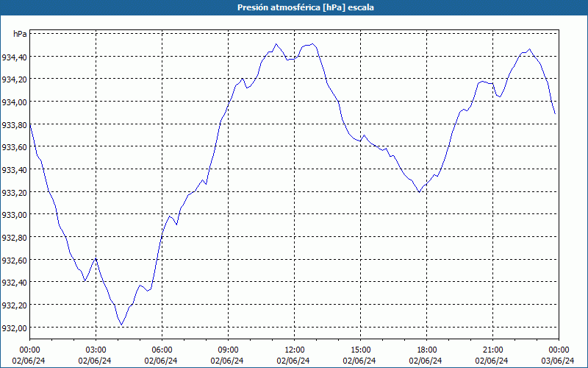This screenshot has width=588, height=368.
Task: Click the 15:00 time axis label
Action: pos(360,350)
